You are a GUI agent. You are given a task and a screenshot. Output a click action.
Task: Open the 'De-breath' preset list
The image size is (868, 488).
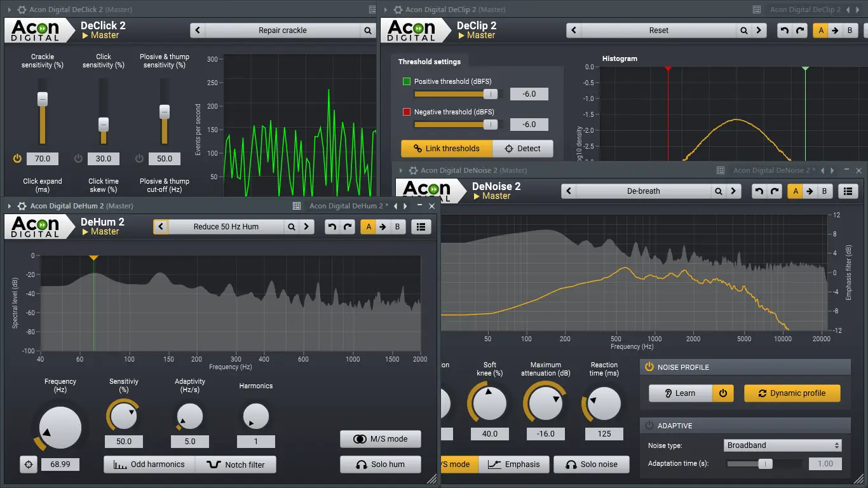coord(644,191)
